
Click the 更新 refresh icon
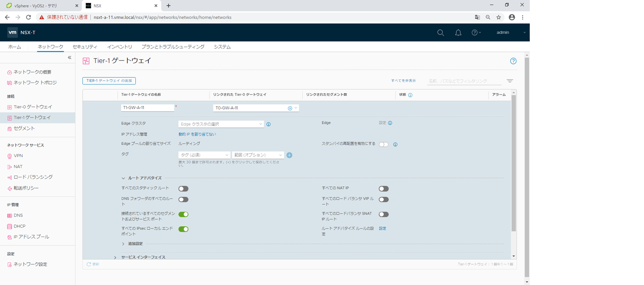click(x=89, y=264)
